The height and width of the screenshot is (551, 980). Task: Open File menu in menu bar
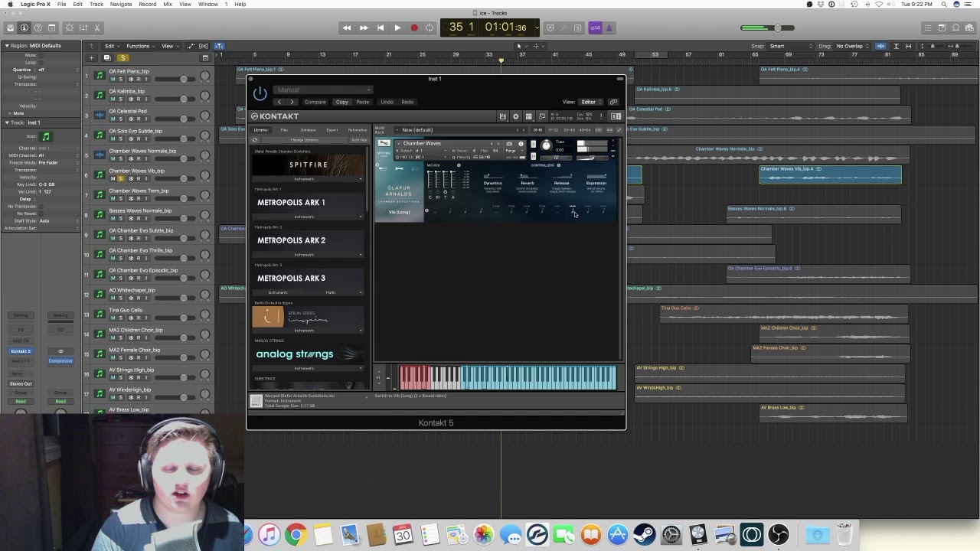[61, 4]
